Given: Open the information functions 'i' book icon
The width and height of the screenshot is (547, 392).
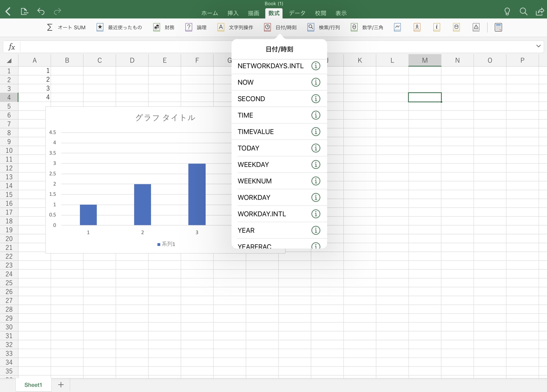Looking at the screenshot, I should tap(437, 27).
